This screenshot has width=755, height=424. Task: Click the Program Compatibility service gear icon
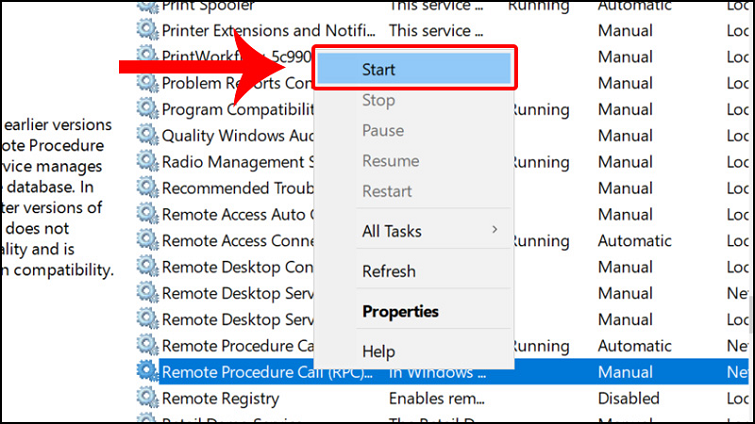pos(147,109)
